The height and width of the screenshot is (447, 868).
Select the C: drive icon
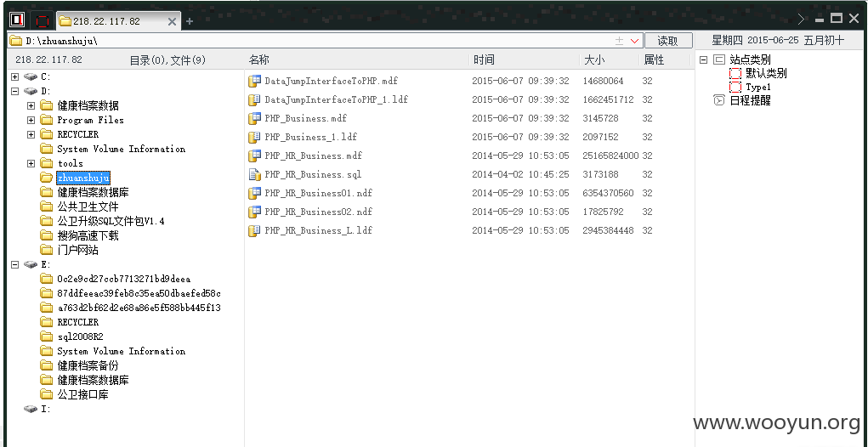tap(31, 76)
